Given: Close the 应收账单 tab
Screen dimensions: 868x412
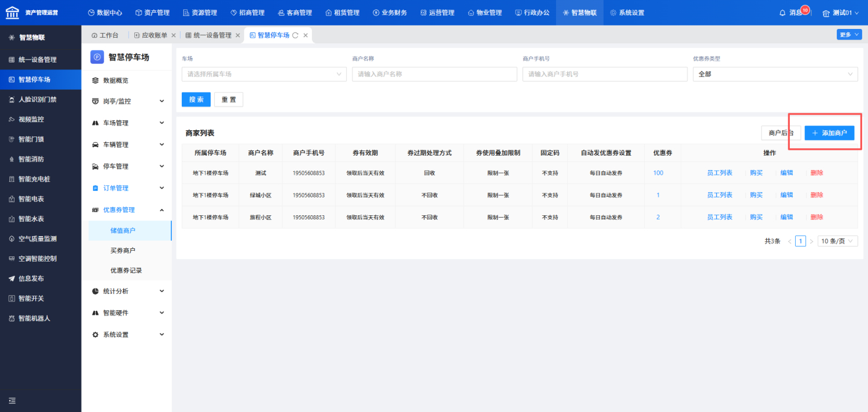Looking at the screenshot, I should 174,35.
